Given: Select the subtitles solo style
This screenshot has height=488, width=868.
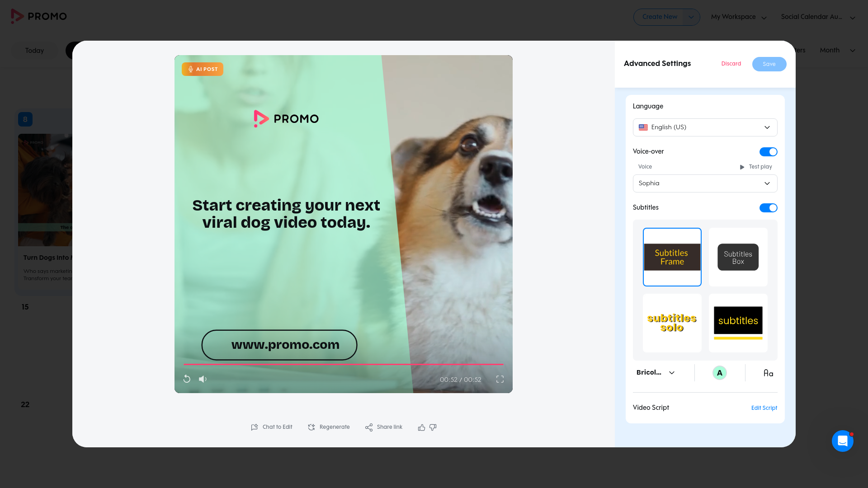Looking at the screenshot, I should tap(672, 323).
